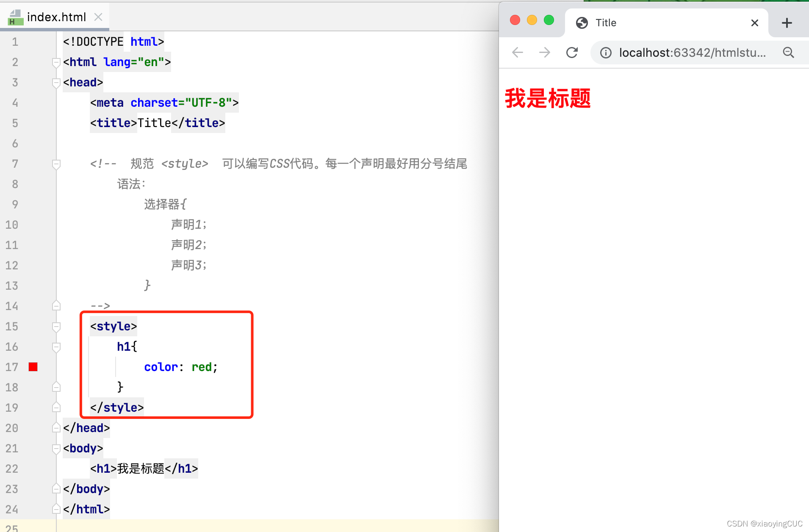Open a new browser tab

point(787,23)
